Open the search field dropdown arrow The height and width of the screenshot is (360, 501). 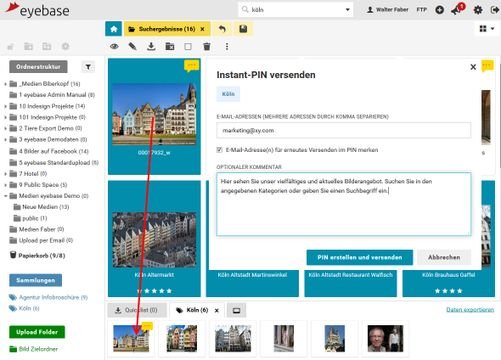coord(347,10)
